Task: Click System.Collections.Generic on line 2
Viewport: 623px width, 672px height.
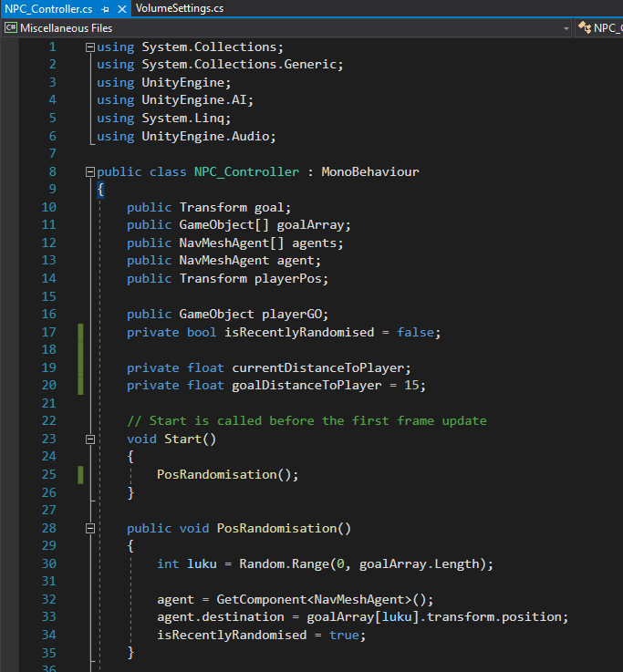Action: [239, 65]
